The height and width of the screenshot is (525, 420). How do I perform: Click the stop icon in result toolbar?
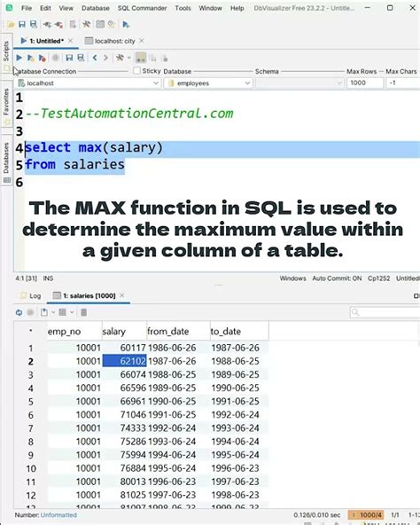tap(30, 312)
